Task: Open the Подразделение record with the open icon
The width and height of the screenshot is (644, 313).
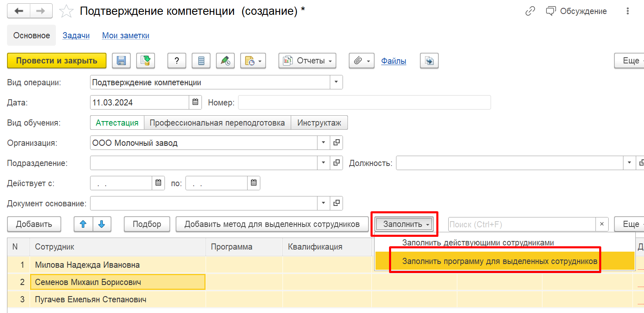Action: coord(336,163)
